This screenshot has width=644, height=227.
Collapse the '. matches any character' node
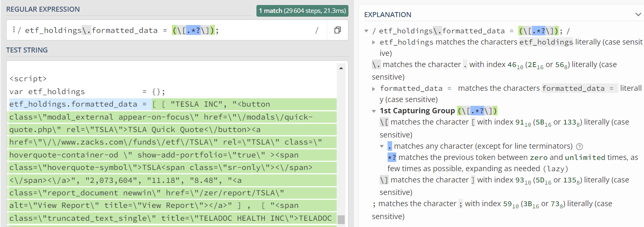382,146
